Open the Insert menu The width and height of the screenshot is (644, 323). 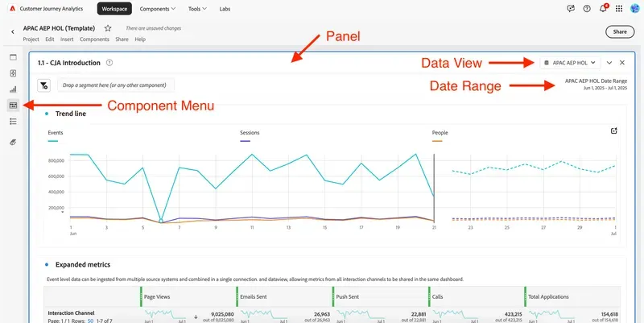(x=67, y=39)
